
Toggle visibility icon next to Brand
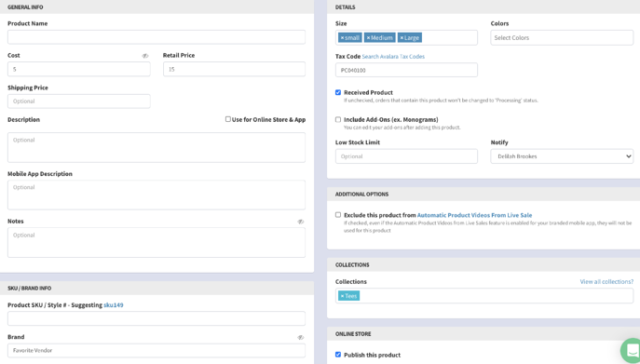300,338
